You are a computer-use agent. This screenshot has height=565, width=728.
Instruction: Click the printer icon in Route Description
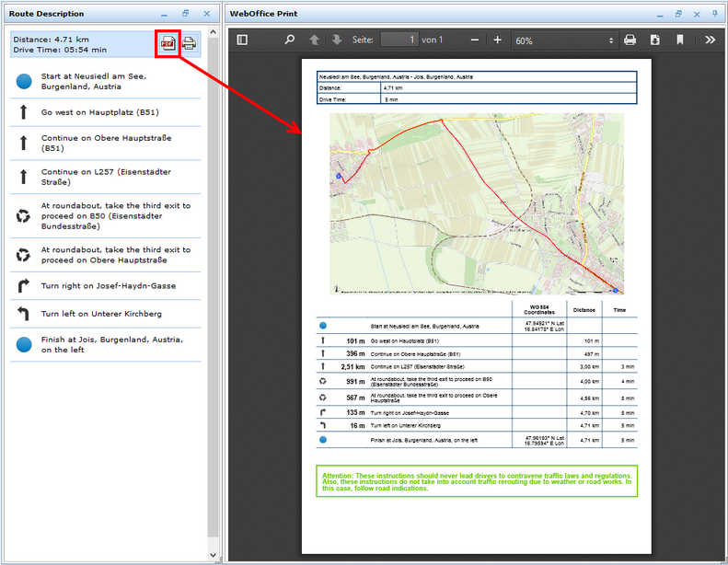[189, 43]
